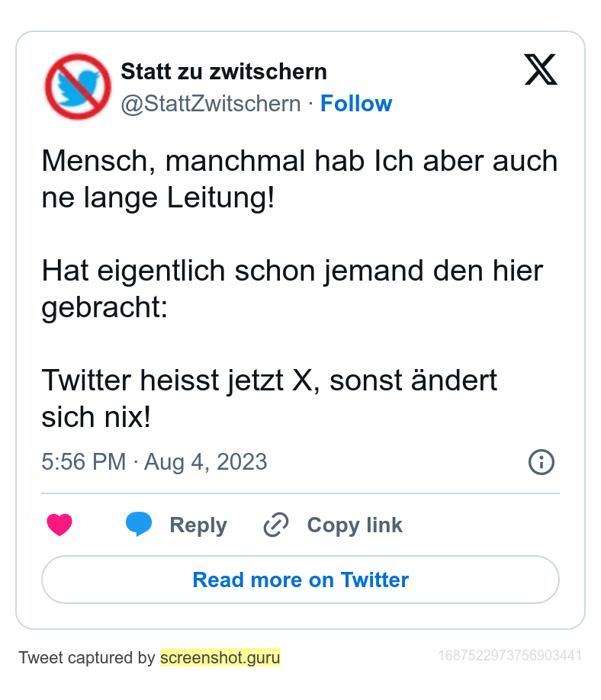601x700 pixels.
Task: Click the "Mensch, manchmal hab Ich" paragraph
Action: 300,180
